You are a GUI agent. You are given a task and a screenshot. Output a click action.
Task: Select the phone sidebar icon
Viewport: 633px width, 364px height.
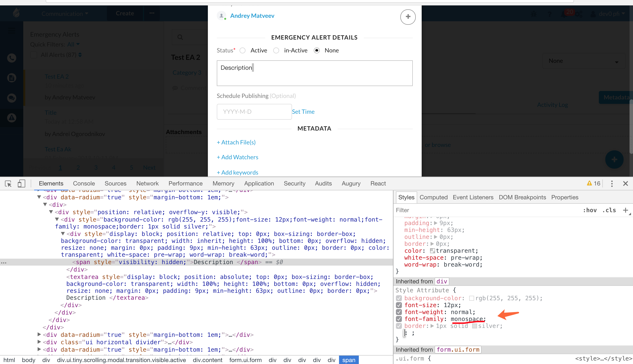coord(11,58)
